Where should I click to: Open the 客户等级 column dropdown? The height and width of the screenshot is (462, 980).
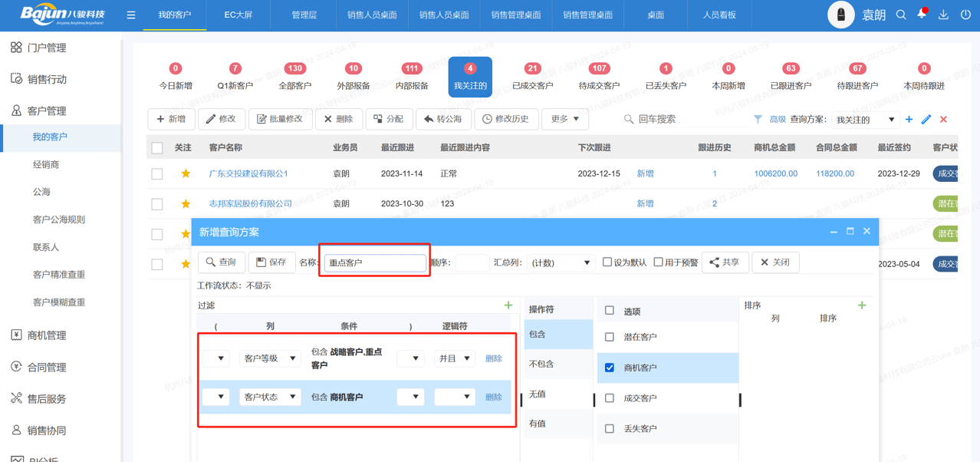(270, 357)
